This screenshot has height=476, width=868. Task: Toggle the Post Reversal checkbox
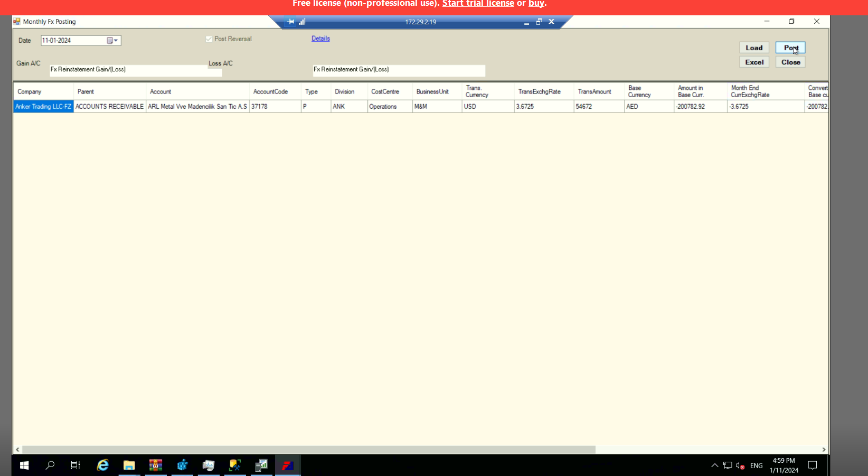click(x=209, y=39)
